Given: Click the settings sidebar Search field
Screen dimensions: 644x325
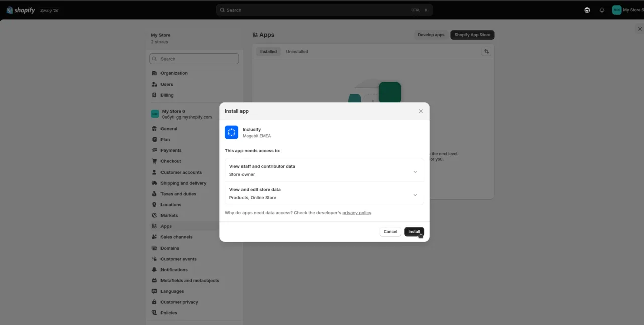Looking at the screenshot, I should click(194, 59).
